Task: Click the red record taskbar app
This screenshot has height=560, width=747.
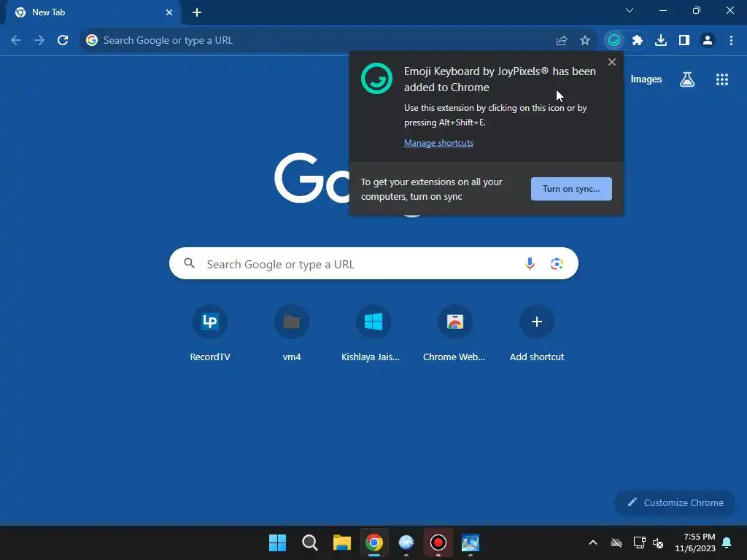Action: [438, 542]
